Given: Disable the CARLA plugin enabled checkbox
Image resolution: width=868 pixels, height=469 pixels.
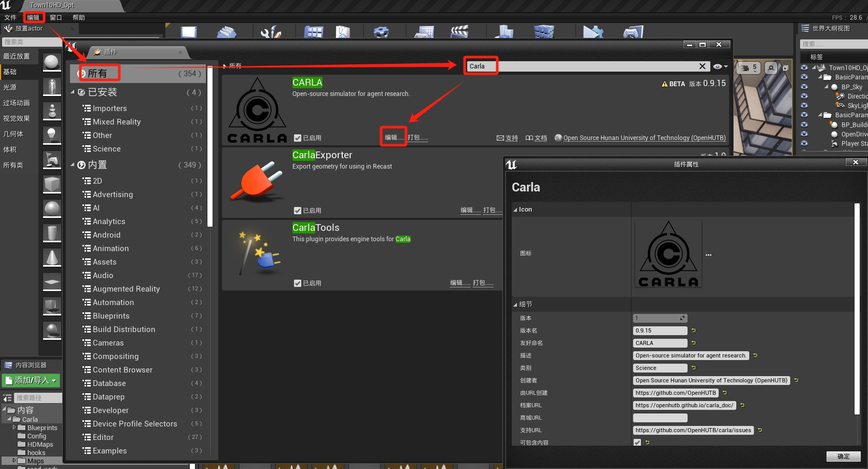Looking at the screenshot, I should point(298,138).
